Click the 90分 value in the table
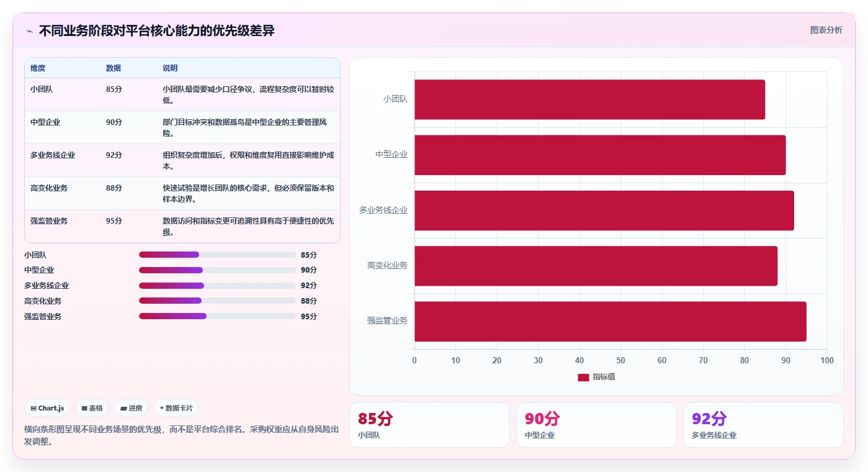This screenshot has width=868, height=472. tap(114, 122)
